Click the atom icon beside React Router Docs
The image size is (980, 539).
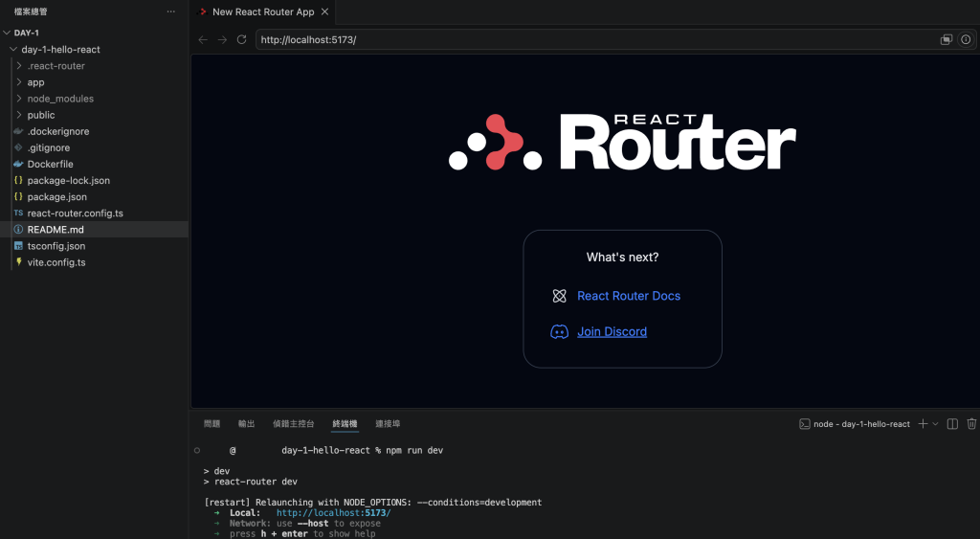(559, 296)
